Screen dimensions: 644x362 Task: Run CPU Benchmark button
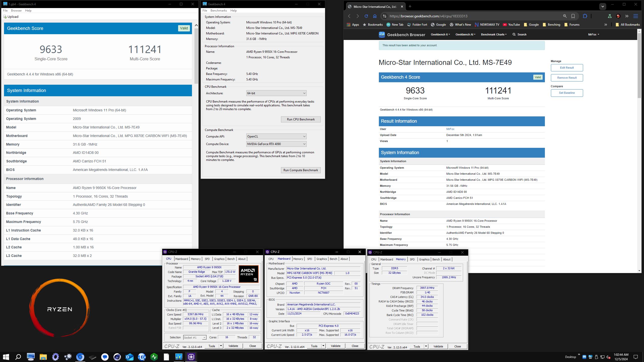coord(301,119)
